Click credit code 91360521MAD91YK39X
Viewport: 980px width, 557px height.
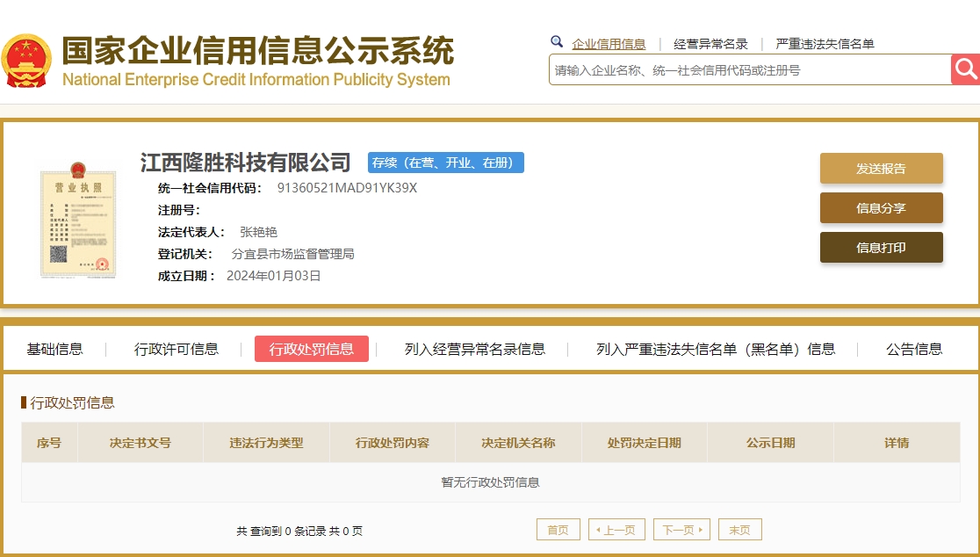coord(347,188)
